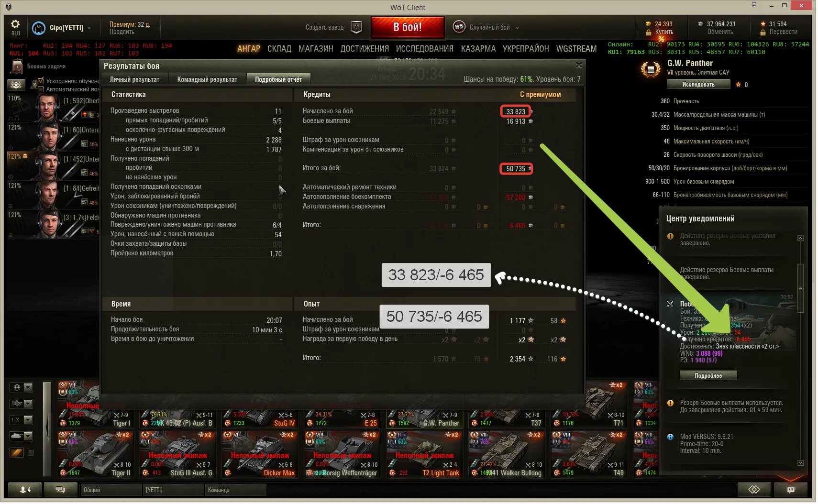Open the ДОСТИЖЕНИЯ menu
The height and width of the screenshot is (504, 818).
pos(365,49)
